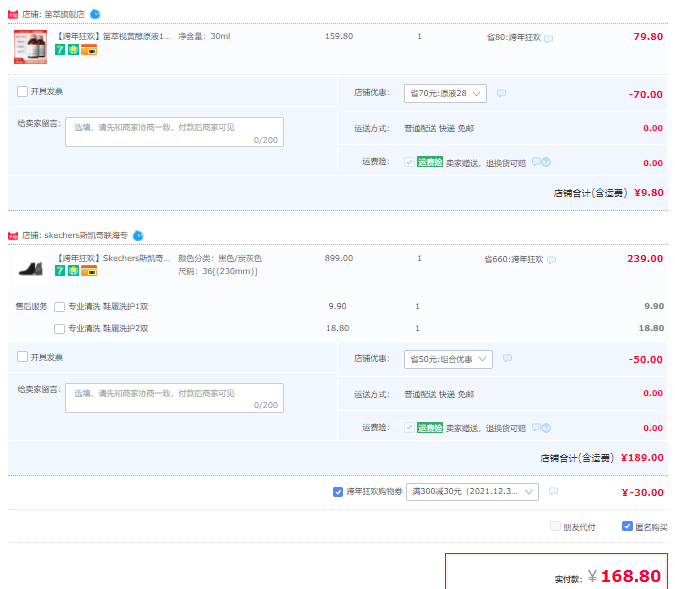
Task: Open 满300减30元 coupon dropdown
Action: coord(472,491)
